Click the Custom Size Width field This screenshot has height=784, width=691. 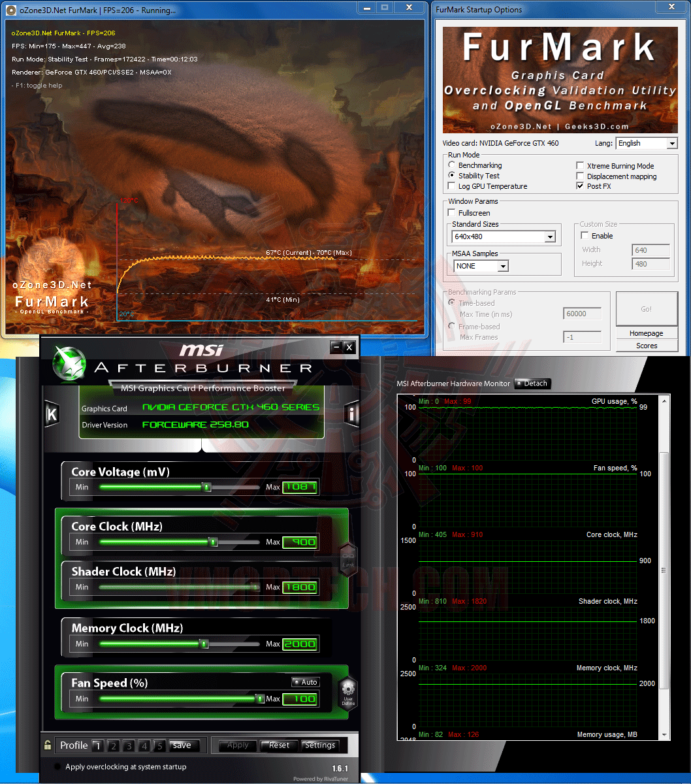coord(651,250)
